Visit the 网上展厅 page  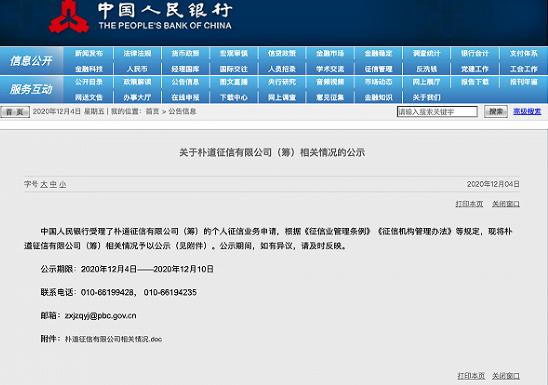tap(426, 82)
